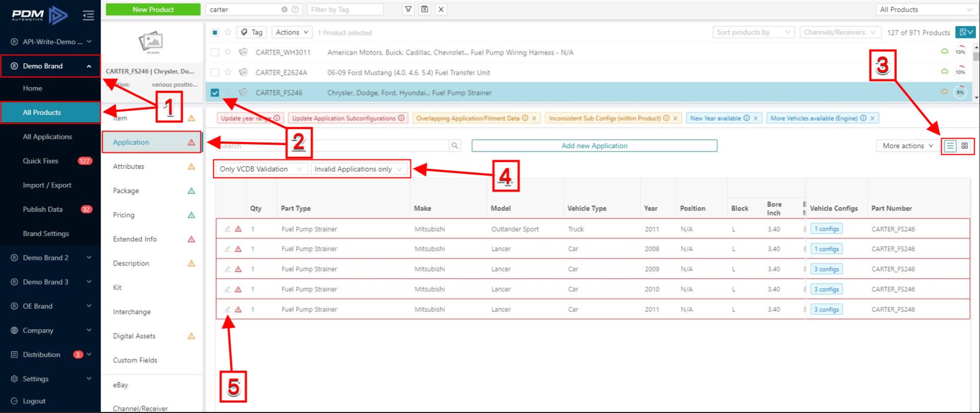This screenshot has height=413, width=980.
Task: Click warning icon on Lancer 2010 row
Action: click(238, 289)
